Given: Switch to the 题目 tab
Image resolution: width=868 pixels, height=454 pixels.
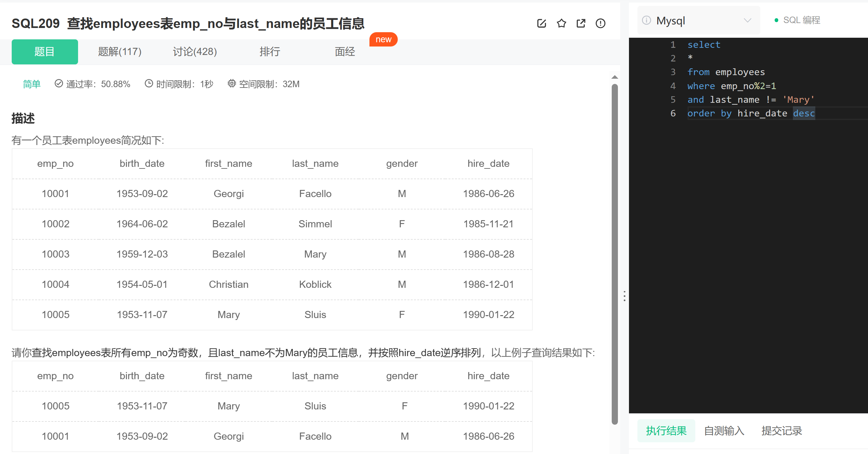Looking at the screenshot, I should pos(45,52).
